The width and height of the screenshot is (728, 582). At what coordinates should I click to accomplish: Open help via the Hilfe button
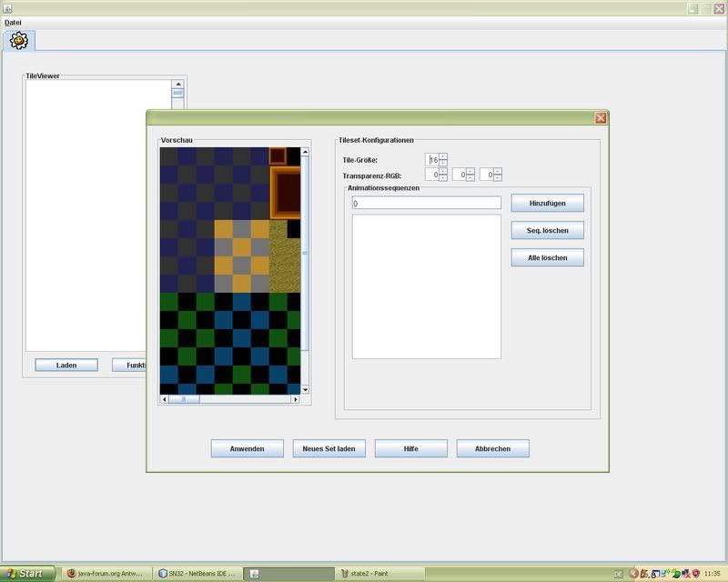click(x=411, y=449)
